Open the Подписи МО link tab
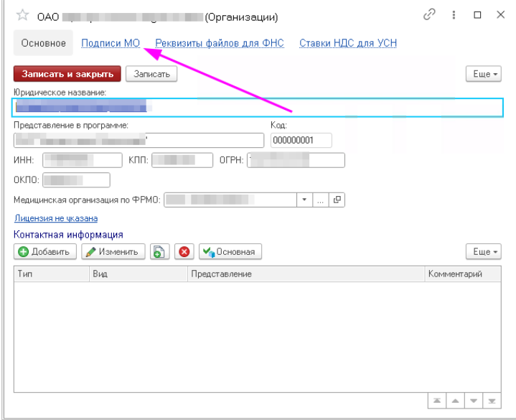This screenshot has height=420, width=516. tap(111, 43)
